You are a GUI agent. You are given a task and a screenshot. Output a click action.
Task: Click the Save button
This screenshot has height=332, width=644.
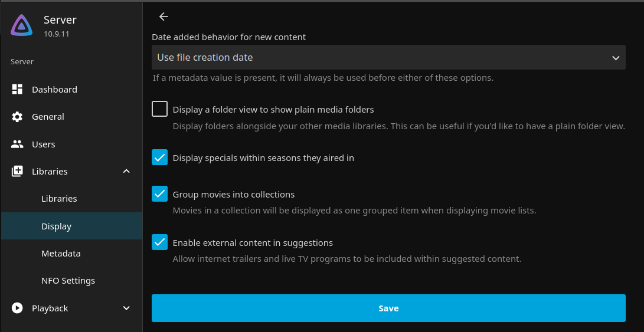pyautogui.click(x=388, y=308)
